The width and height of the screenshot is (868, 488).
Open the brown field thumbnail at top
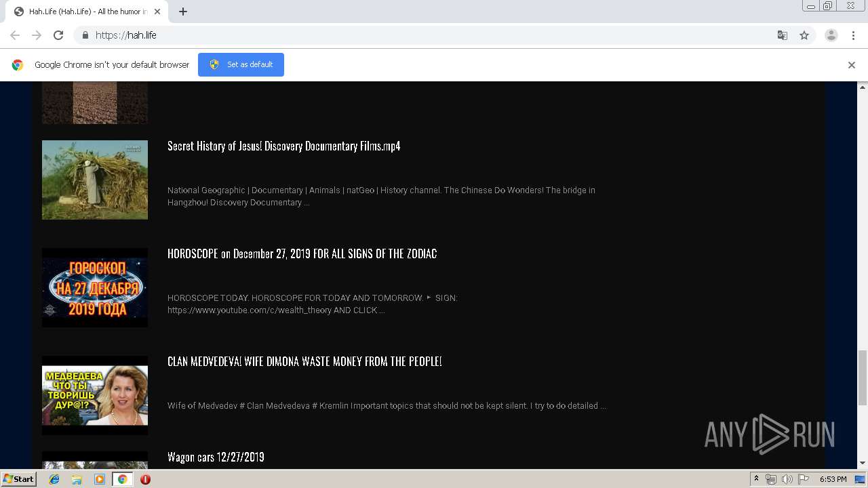(x=95, y=102)
